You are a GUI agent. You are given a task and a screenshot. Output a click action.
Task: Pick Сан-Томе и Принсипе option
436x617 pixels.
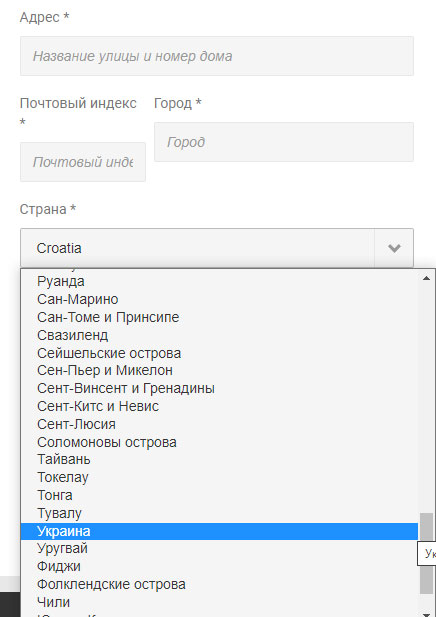pyautogui.click(x=219, y=317)
